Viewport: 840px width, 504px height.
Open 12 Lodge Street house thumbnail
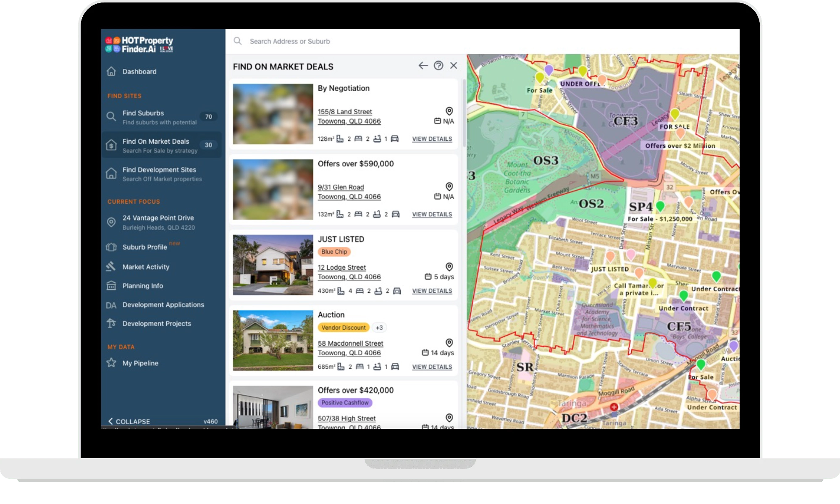273,265
